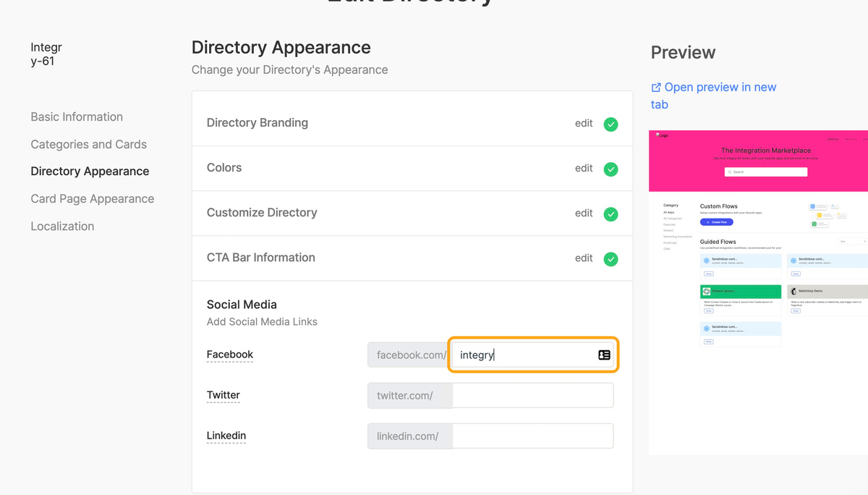The width and height of the screenshot is (868, 495).
Task: Edit the CTA Bar Information
Action: click(584, 258)
